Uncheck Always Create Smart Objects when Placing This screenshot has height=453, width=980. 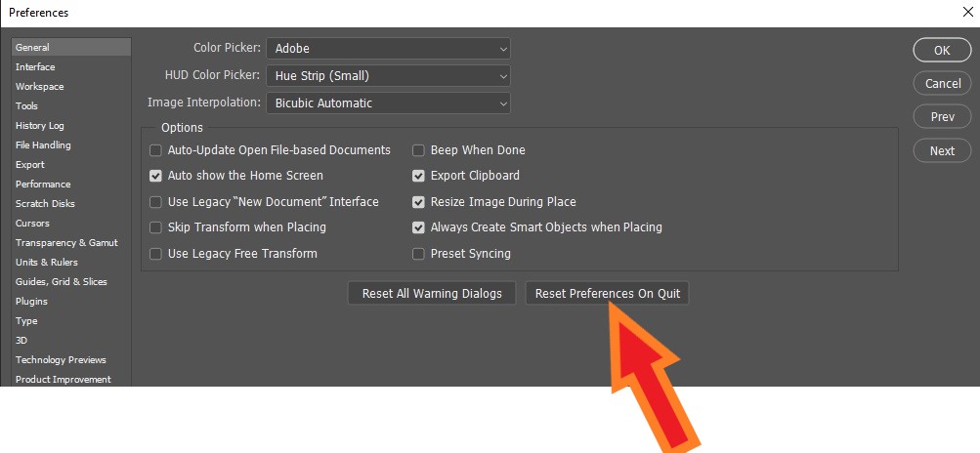click(x=419, y=227)
